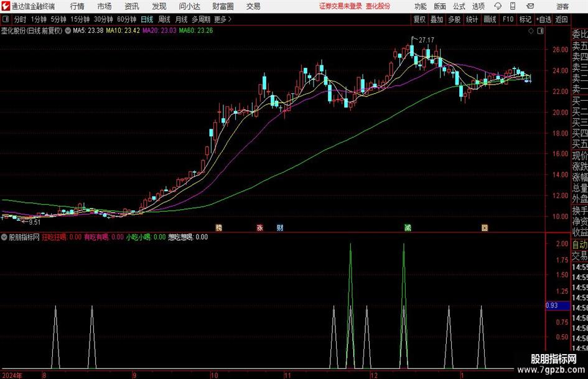
Task: Open the 公式 menu
Action: (459, 6)
